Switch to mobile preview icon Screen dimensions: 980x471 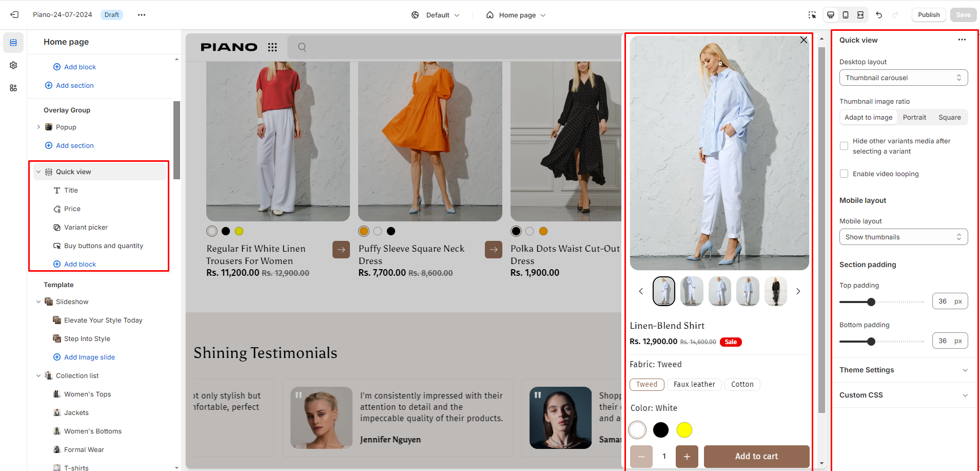click(846, 15)
